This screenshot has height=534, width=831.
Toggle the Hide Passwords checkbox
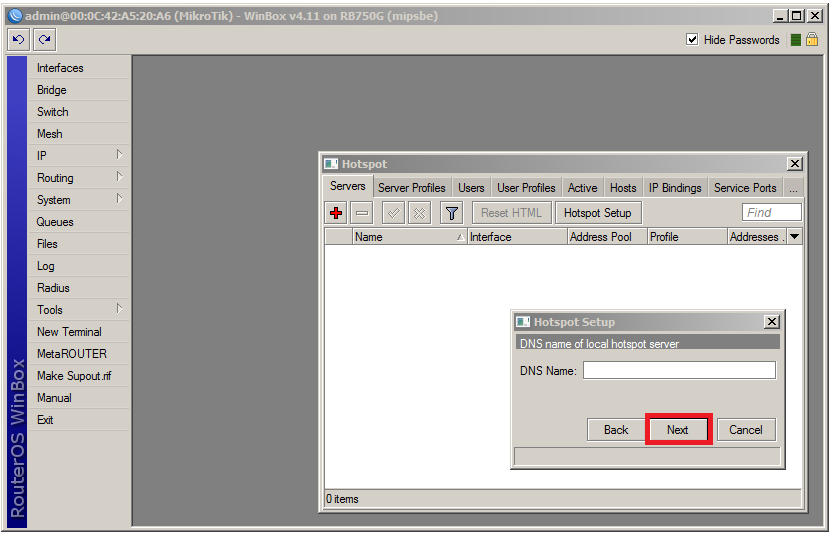692,40
